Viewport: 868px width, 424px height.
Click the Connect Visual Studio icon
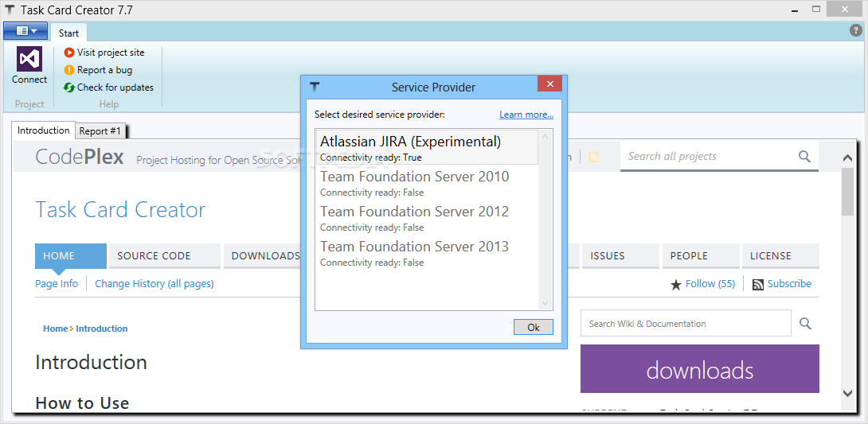(x=29, y=59)
